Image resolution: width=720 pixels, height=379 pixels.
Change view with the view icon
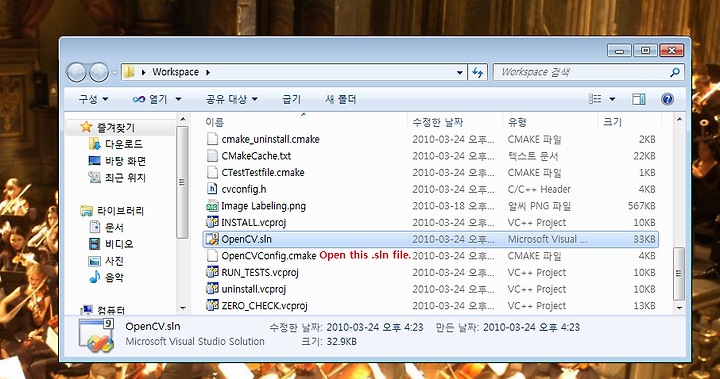[595, 99]
